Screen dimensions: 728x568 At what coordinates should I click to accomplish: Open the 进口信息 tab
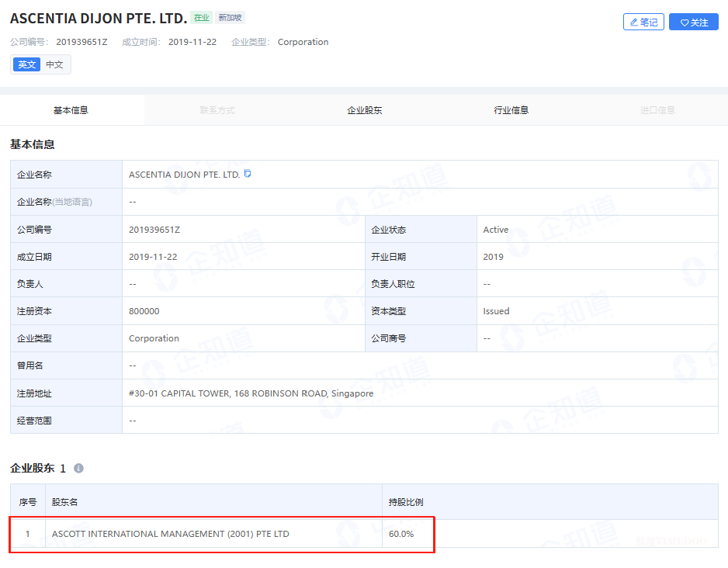click(x=657, y=110)
